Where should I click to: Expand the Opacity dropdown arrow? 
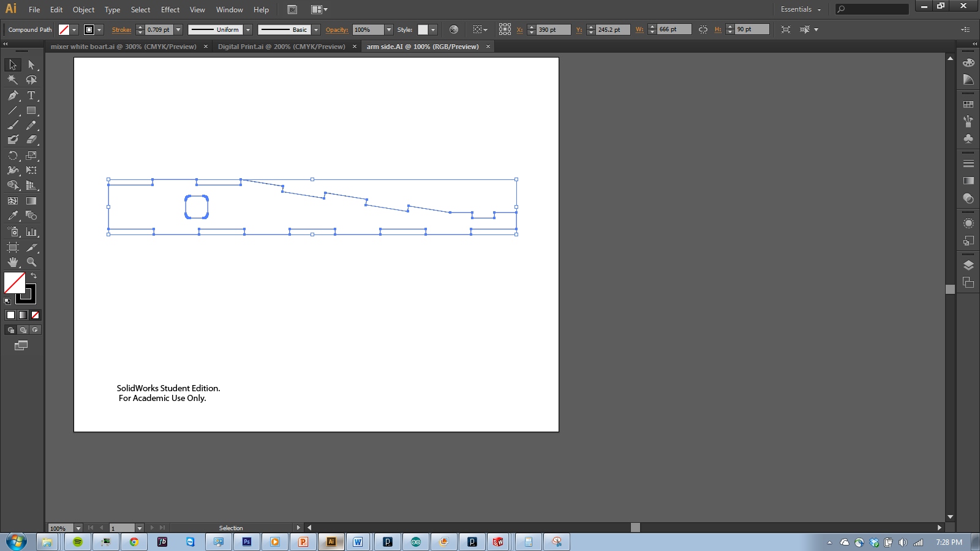pos(389,29)
